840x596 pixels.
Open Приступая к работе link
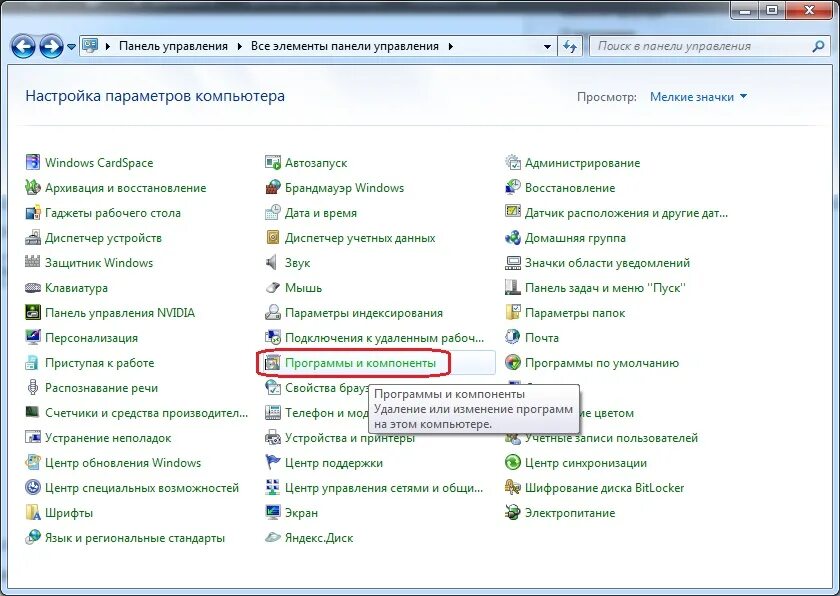[x=100, y=363]
